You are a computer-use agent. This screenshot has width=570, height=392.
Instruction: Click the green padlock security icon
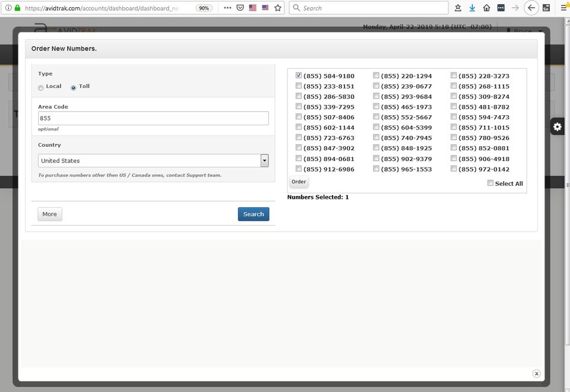point(17,8)
